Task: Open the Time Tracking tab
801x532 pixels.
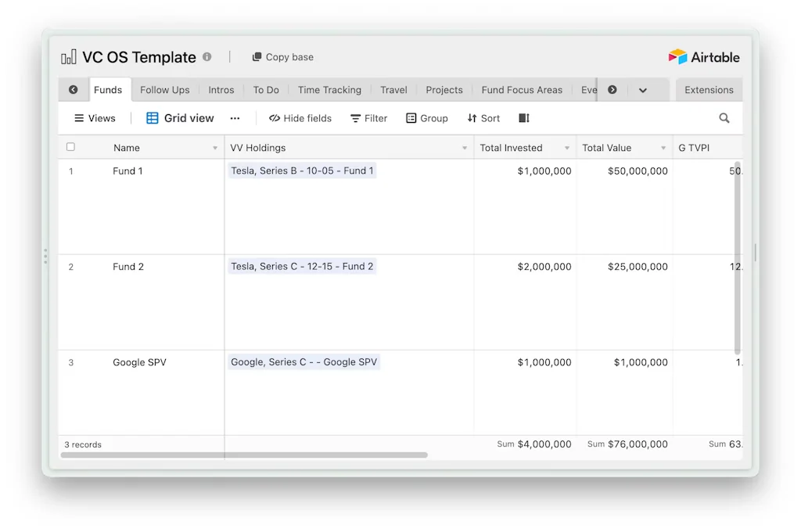Action: tap(329, 89)
